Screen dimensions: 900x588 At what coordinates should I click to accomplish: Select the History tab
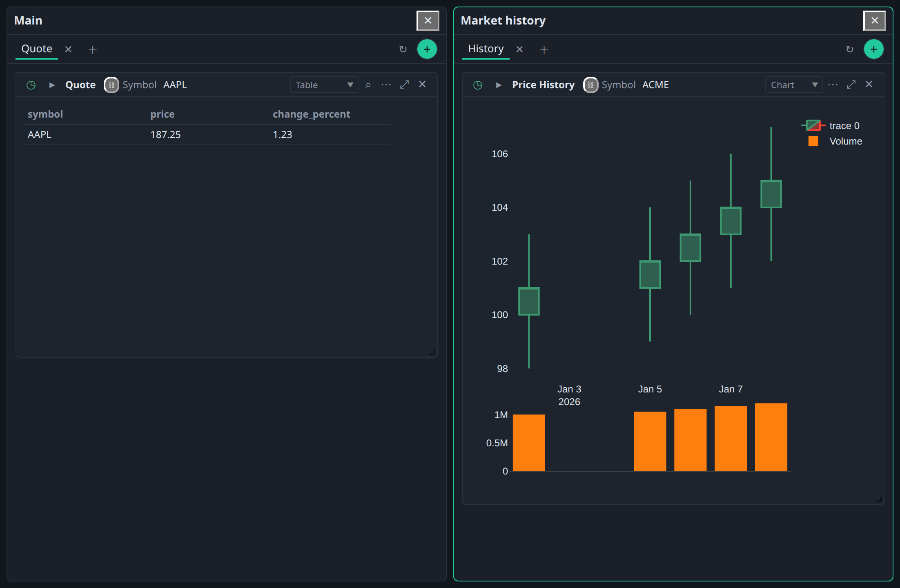(x=486, y=49)
